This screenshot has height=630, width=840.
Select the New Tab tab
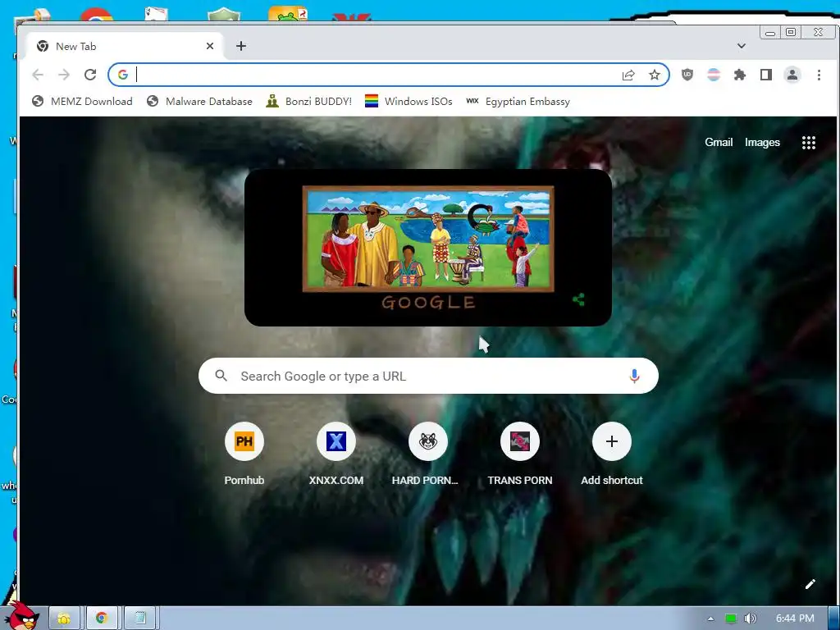coord(126,46)
